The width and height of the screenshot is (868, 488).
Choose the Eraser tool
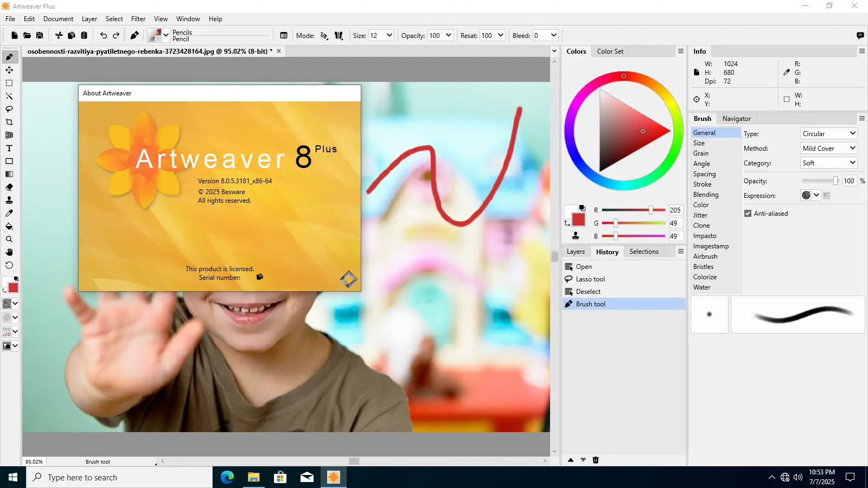[x=9, y=187]
